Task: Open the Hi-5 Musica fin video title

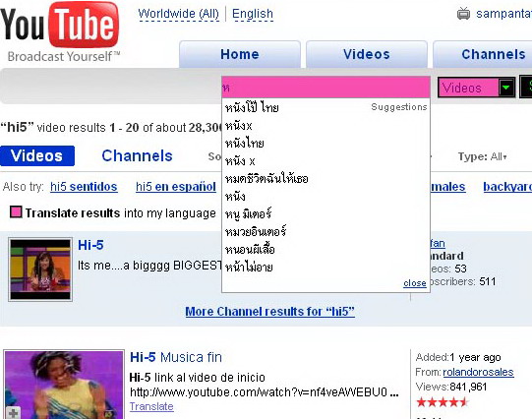Action: (x=176, y=357)
